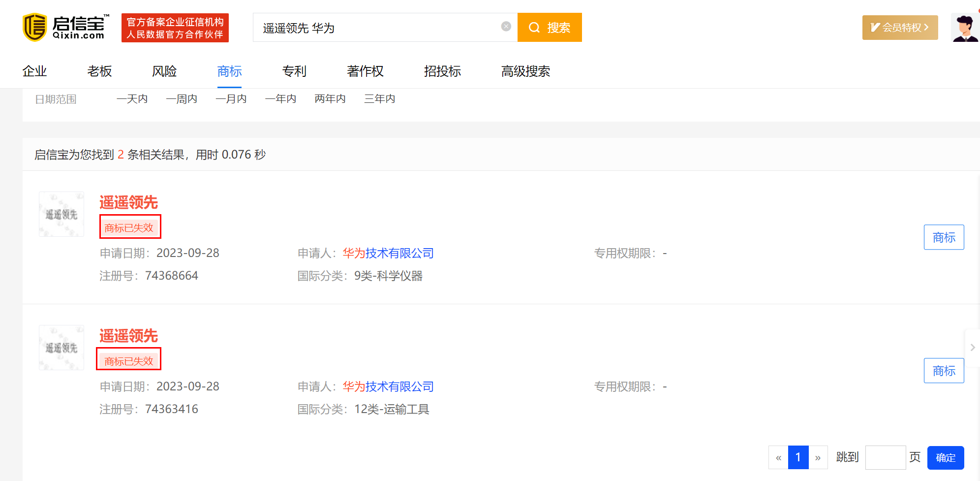Click the result count summary text

[150, 155]
